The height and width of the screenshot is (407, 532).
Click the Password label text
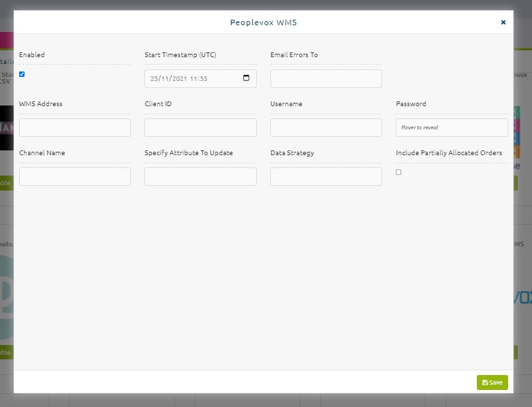click(411, 104)
